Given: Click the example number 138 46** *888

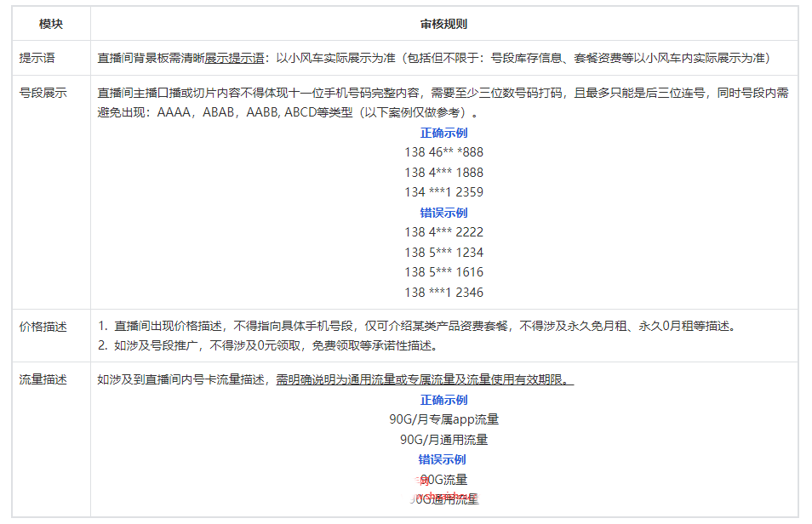Looking at the screenshot, I should pos(443,152).
